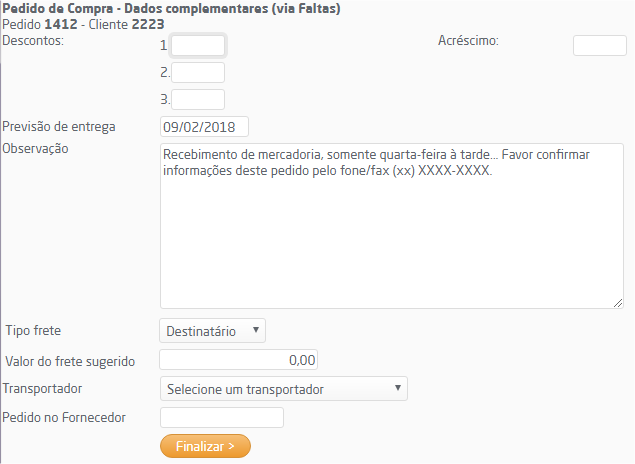Click the Acréscimo input field
This screenshot has width=635, height=464.
(x=599, y=45)
